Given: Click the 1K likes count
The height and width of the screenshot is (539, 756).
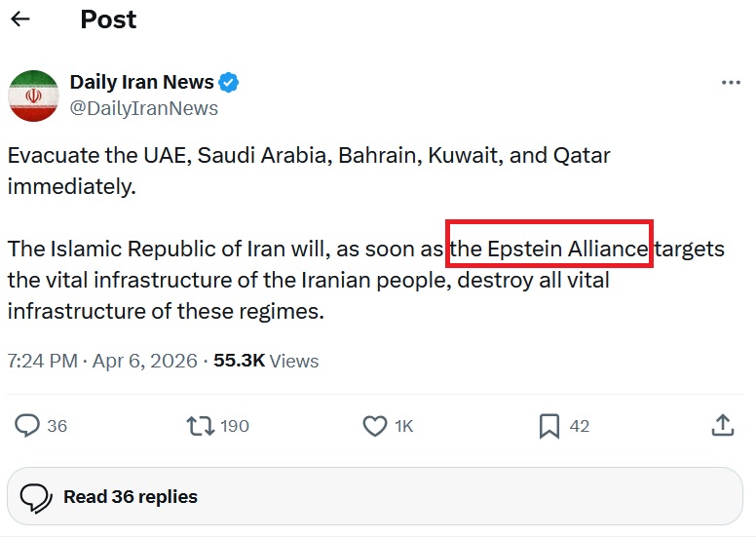Looking at the screenshot, I should 403,426.
